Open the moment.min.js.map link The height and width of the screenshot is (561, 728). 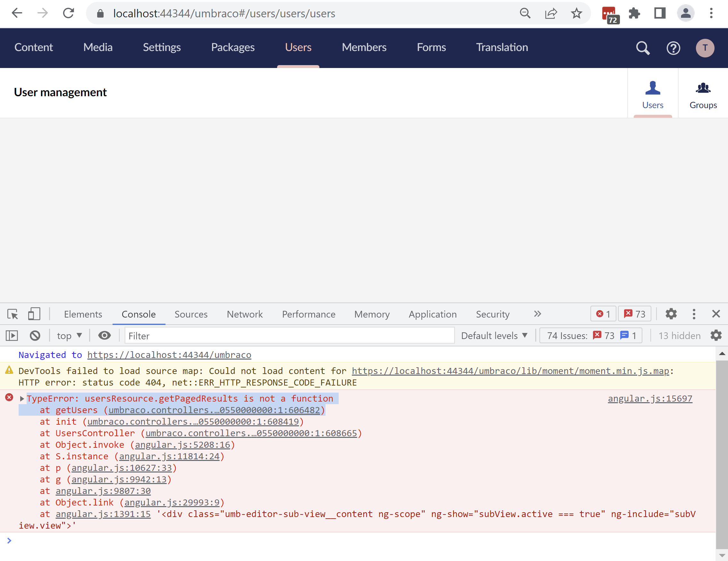[510, 371]
